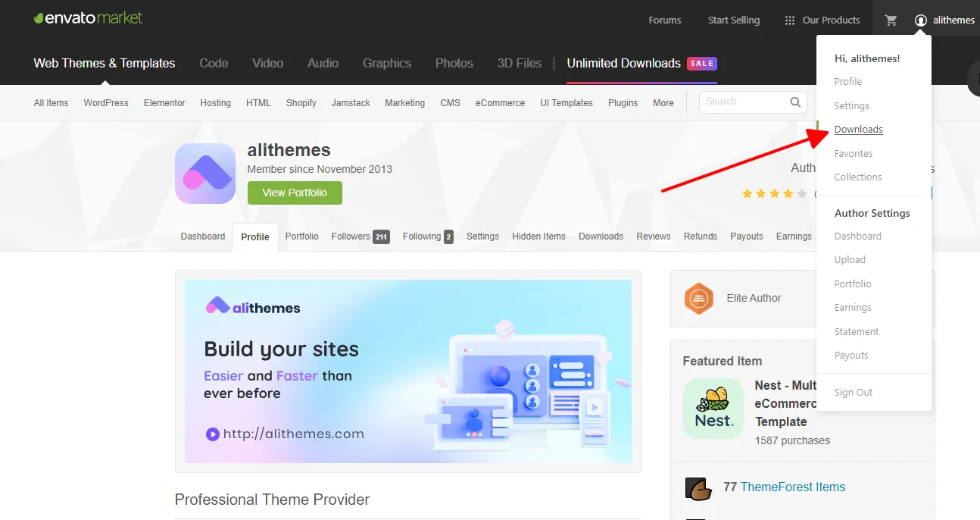Click the alithemes profile avatar image

coord(205,174)
